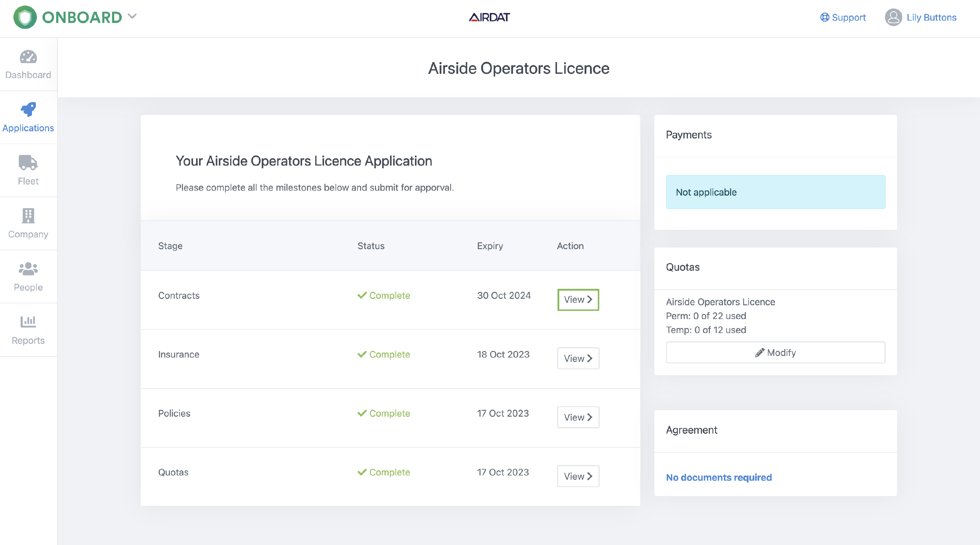Screen dimensions: 980x545
Task: Click the AIRDAT logo
Action: [489, 17]
